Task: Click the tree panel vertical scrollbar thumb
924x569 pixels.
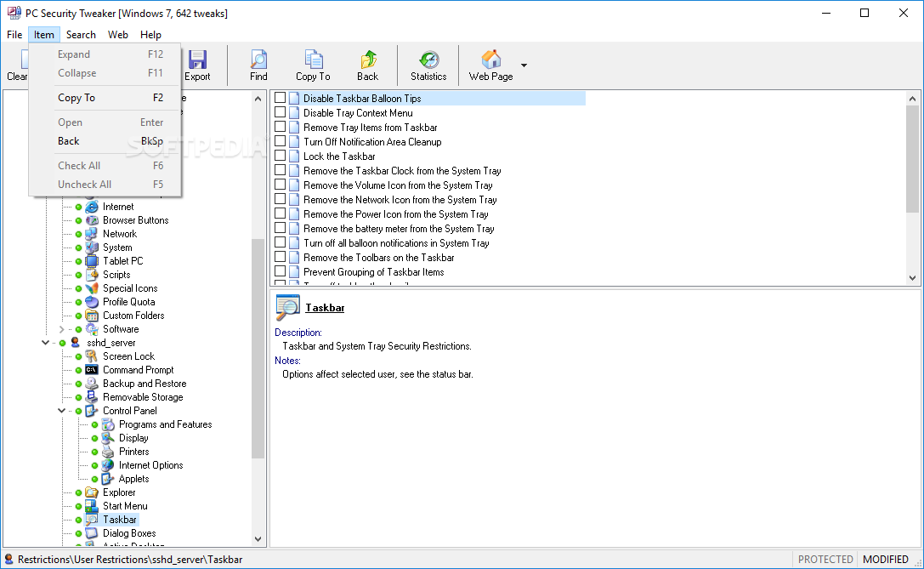Action: pyautogui.click(x=258, y=348)
